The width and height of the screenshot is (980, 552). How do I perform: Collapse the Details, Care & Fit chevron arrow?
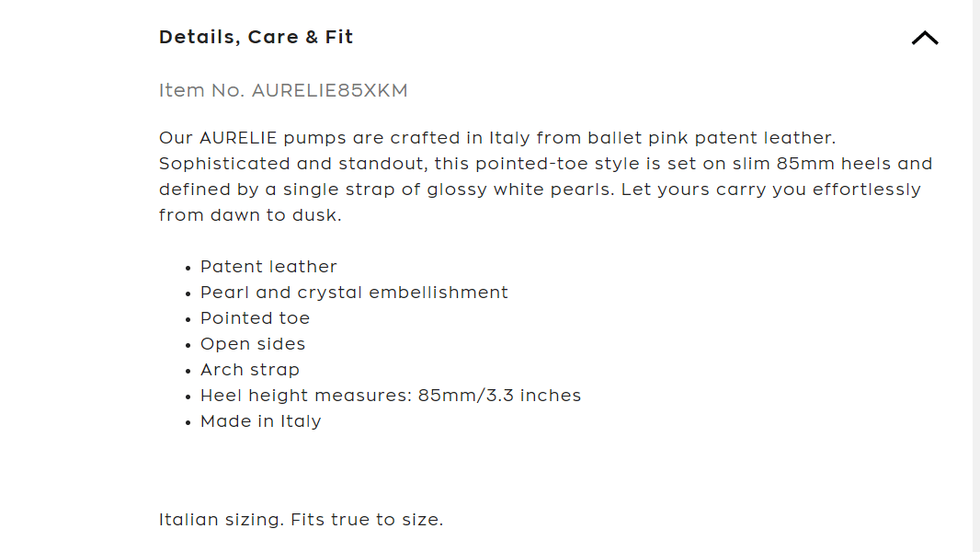coord(925,38)
